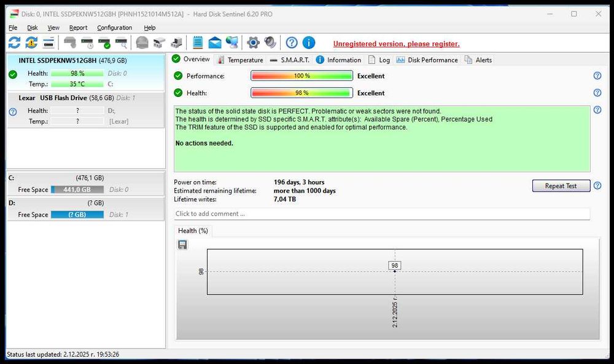This screenshot has width=614, height=364.
Task: Click the 'Unregistered version, please register' link
Action: [396, 44]
